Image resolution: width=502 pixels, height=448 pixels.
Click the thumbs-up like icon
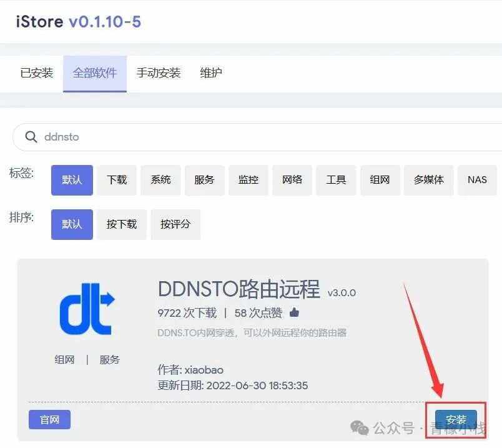(294, 312)
